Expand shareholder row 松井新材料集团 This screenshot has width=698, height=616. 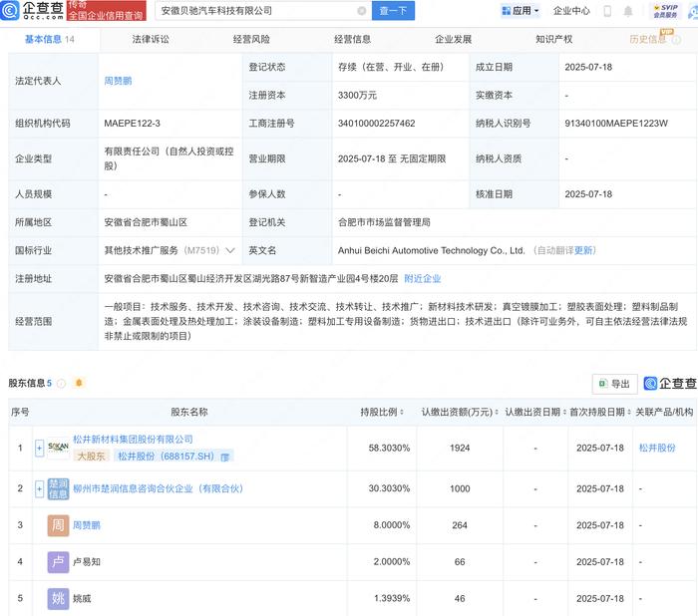pyautogui.click(x=39, y=449)
